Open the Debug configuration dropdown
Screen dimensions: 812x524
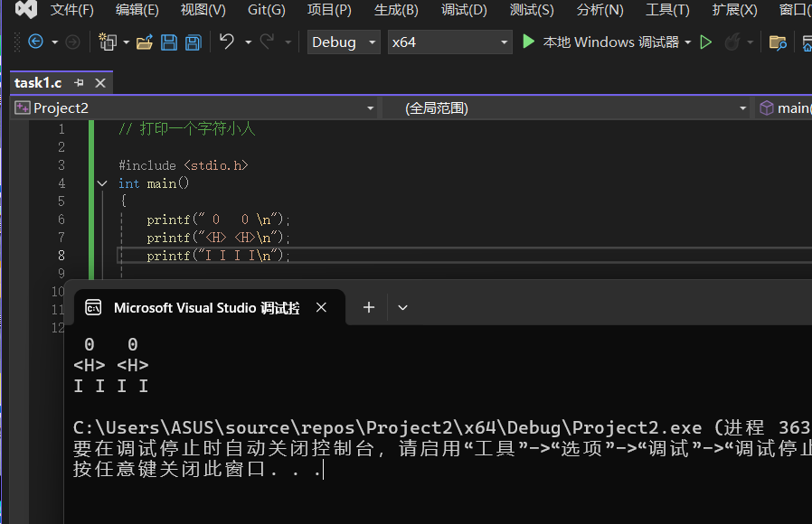[344, 42]
